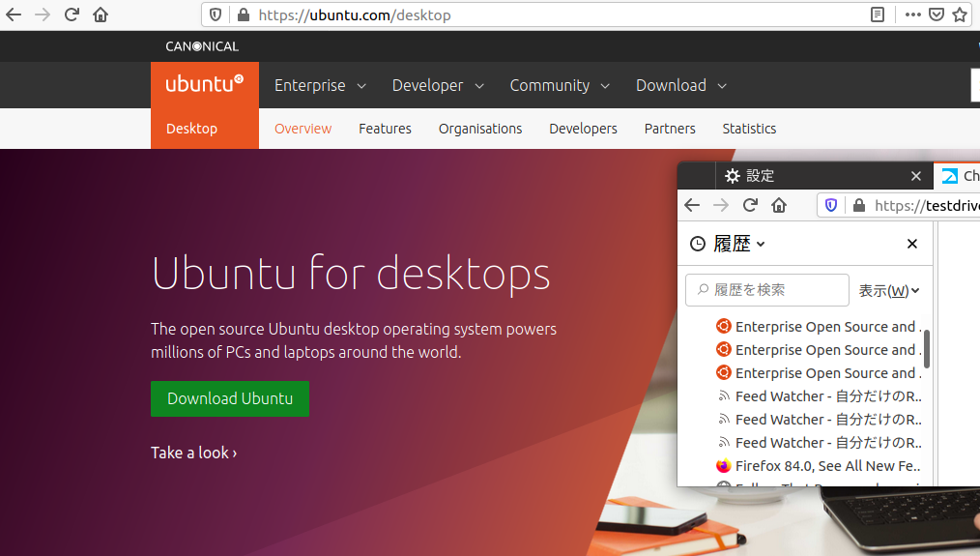Open first Enterprise Open Source history entry
This screenshot has width=980, height=556.
click(819, 327)
